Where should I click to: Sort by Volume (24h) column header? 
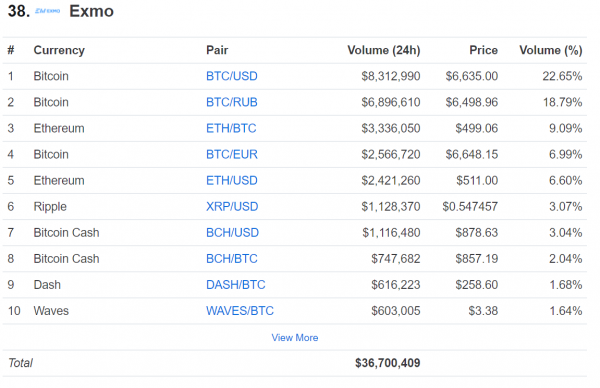pos(384,50)
